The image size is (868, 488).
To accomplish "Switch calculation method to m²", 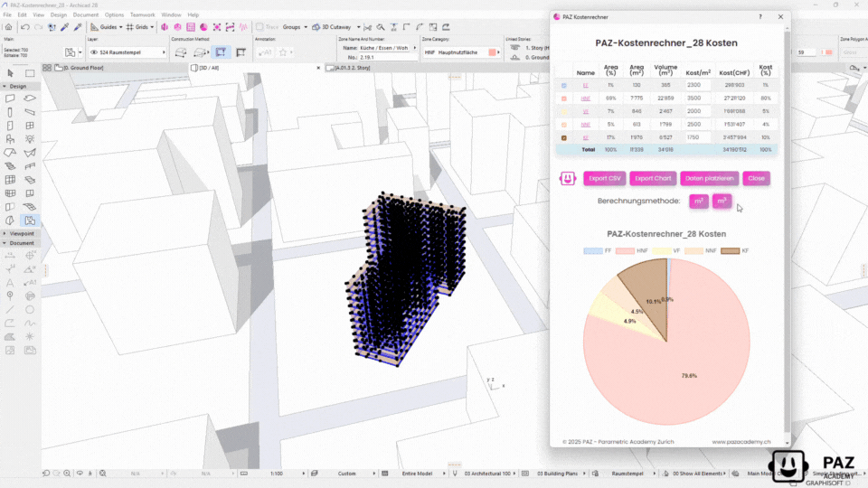I will point(699,202).
